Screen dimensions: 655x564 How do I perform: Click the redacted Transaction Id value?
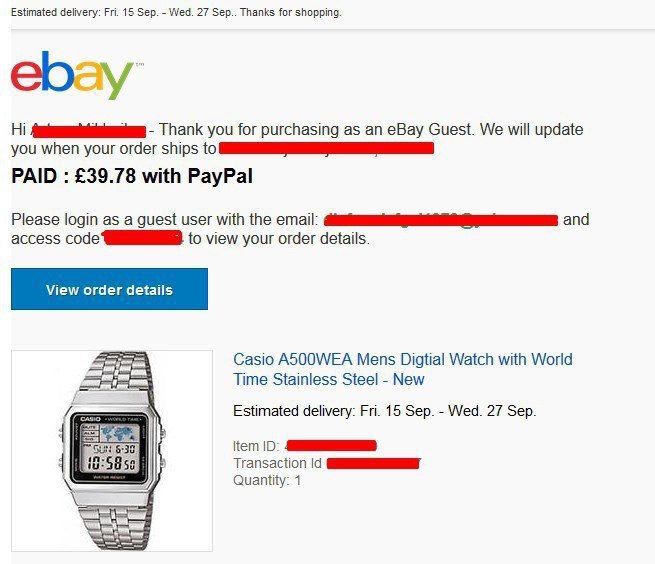point(373,463)
